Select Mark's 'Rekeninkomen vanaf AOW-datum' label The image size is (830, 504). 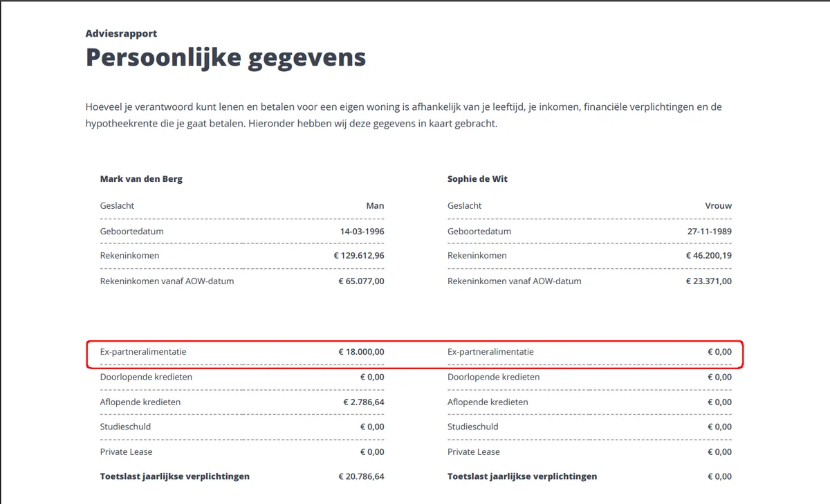pos(167,281)
